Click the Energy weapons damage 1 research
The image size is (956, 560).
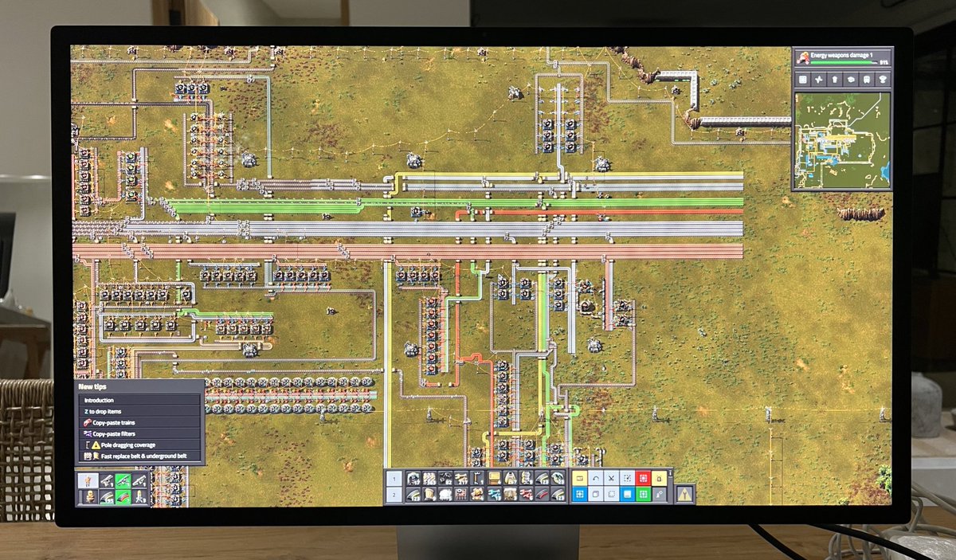[842, 58]
